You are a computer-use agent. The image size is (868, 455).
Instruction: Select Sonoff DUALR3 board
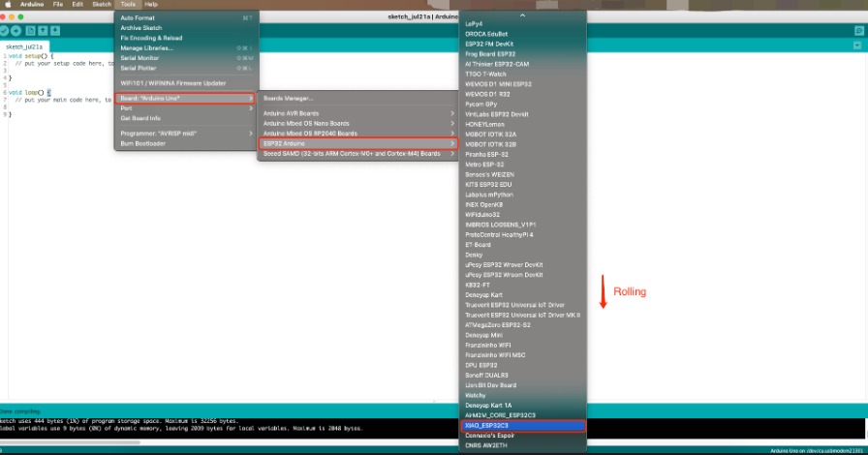pos(522,376)
